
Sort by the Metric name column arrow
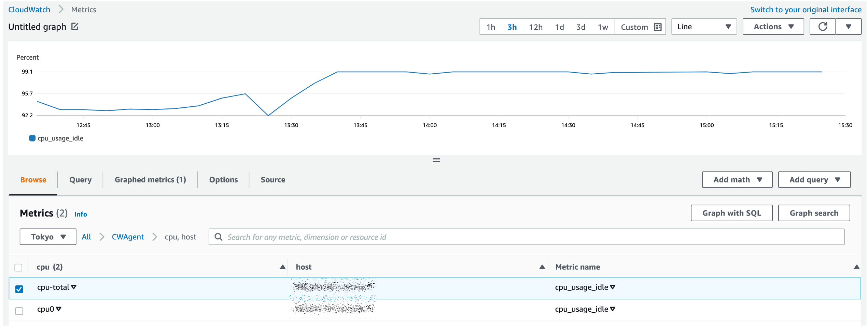(856, 267)
